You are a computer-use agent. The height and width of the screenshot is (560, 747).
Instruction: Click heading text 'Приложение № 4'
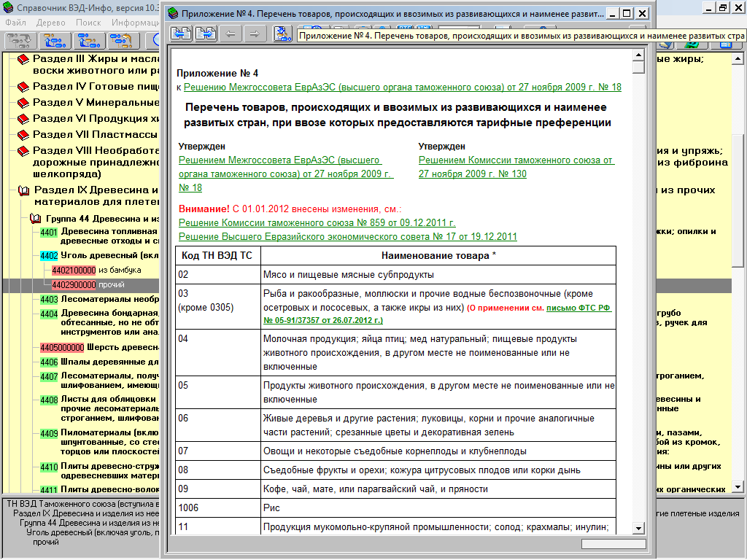click(217, 74)
